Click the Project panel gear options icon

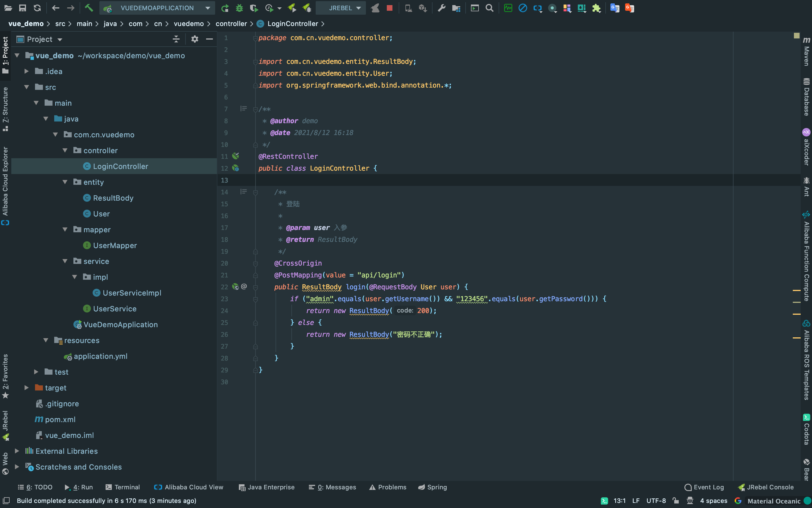point(195,39)
